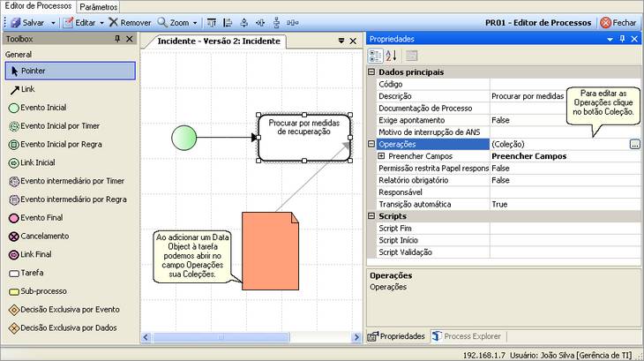Click the canvas scroll right arrow
This screenshot has width=644, height=361.
[356, 337]
